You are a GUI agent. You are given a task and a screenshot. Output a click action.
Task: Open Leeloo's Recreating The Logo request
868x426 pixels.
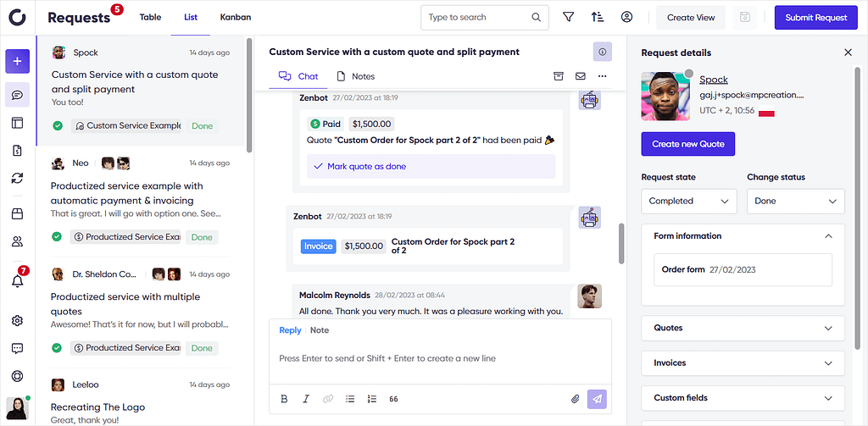(142, 397)
